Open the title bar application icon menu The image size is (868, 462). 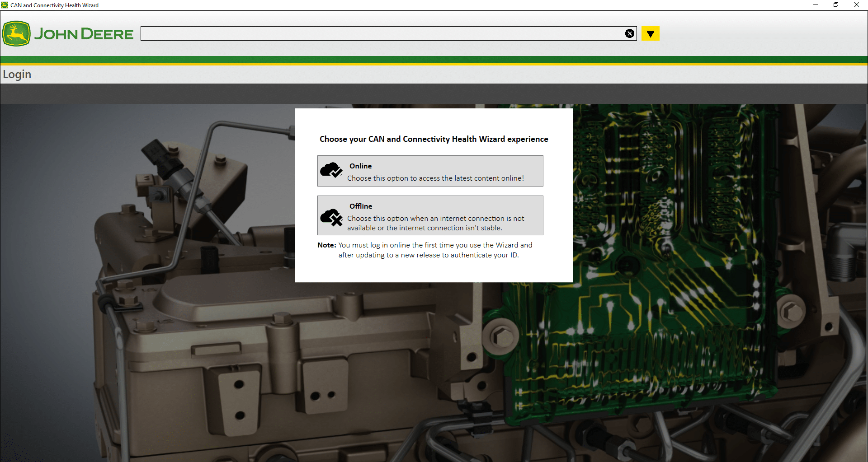click(x=5, y=5)
